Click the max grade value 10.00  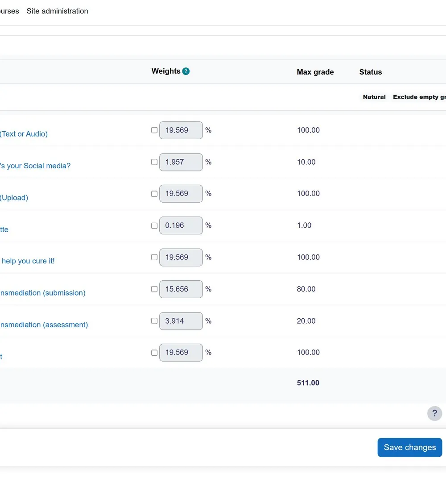(306, 162)
